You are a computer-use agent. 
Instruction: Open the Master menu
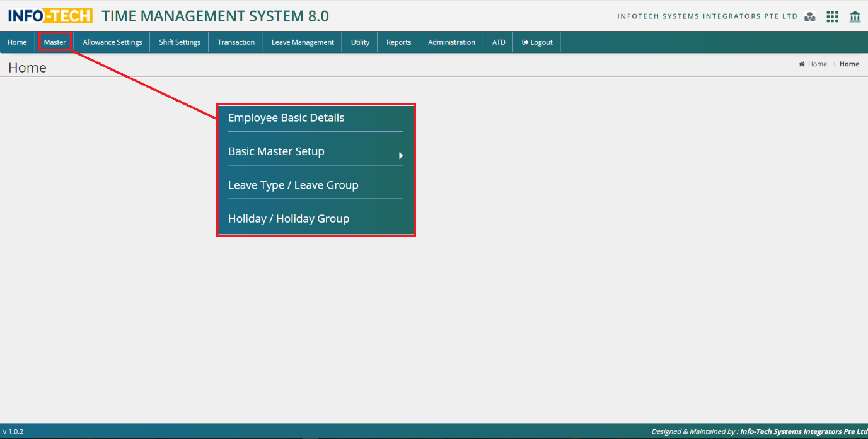(x=55, y=42)
